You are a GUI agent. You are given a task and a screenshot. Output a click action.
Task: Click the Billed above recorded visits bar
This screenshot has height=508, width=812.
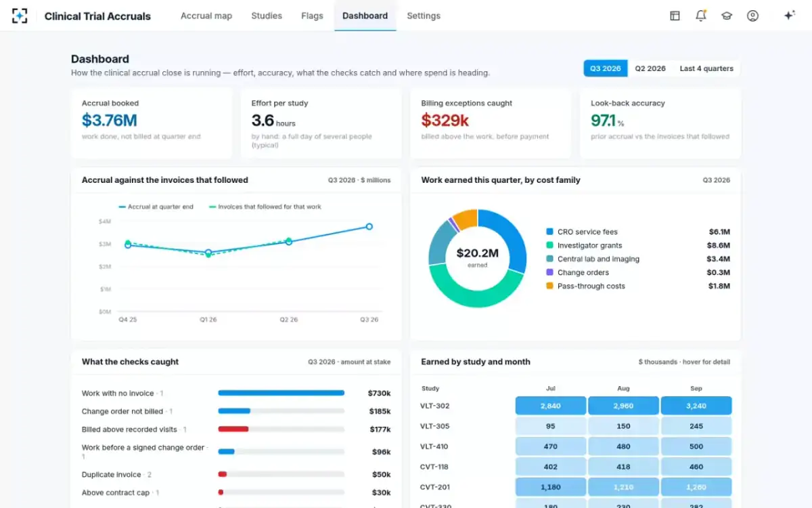click(x=233, y=429)
